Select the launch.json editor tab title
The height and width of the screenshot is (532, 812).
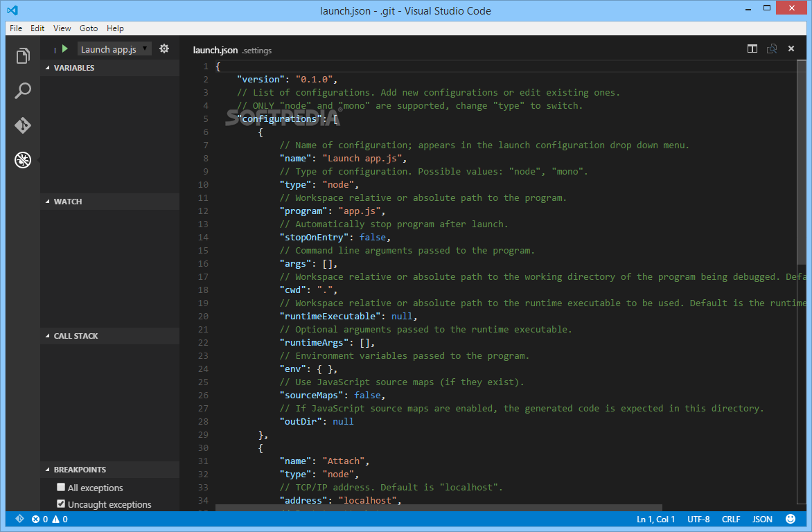click(215, 51)
